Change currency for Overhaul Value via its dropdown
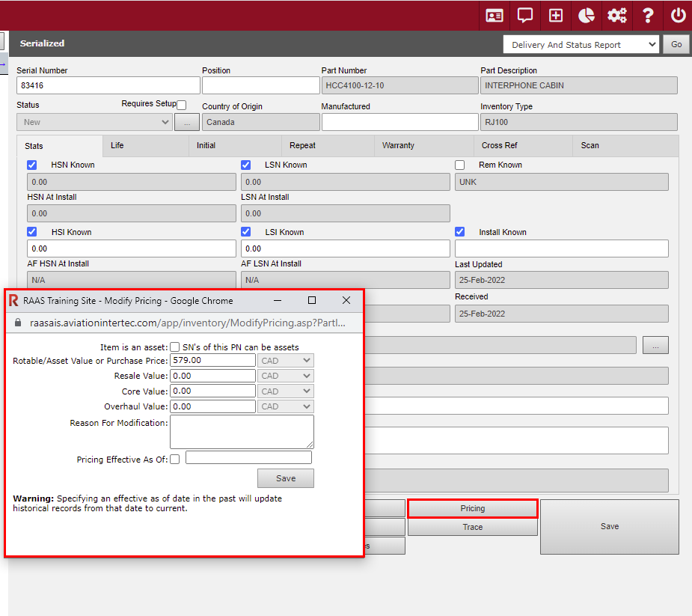The height and width of the screenshot is (616, 692). pos(285,406)
